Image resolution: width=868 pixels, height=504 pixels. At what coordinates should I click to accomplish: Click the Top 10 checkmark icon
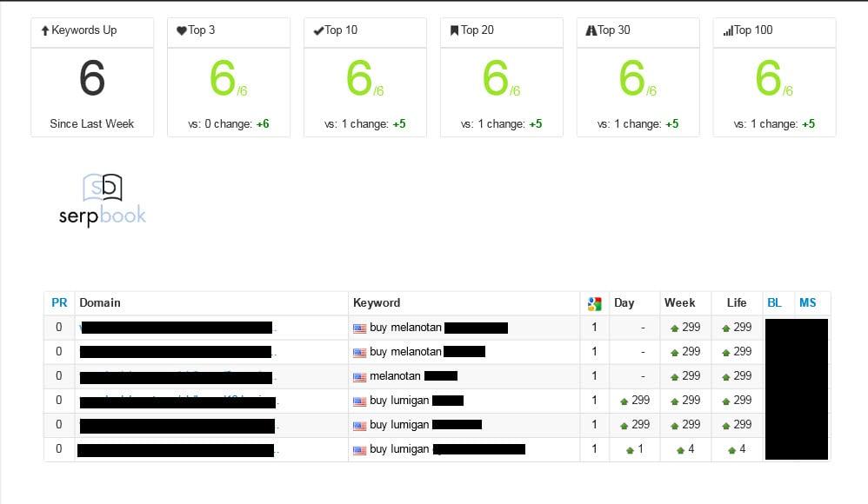click(x=318, y=30)
